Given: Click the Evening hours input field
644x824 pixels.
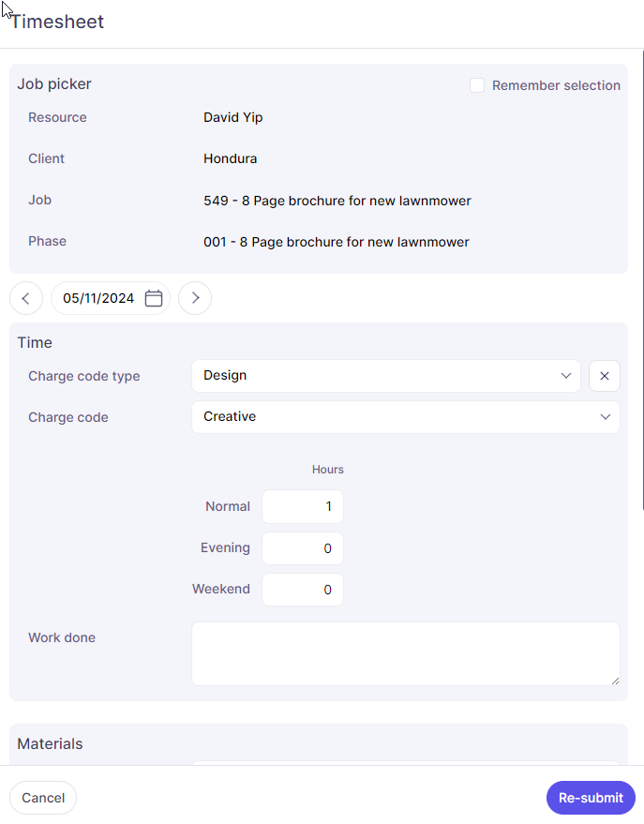Looking at the screenshot, I should pos(302,548).
